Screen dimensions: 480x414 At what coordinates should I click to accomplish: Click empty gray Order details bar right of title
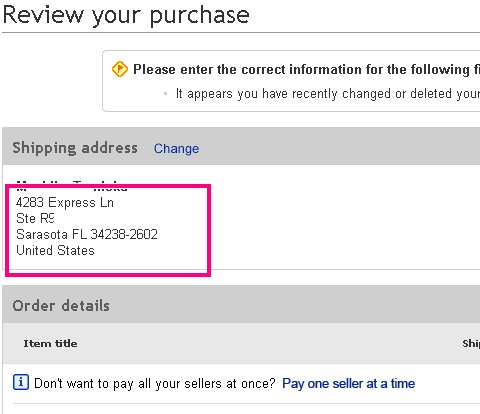[293, 305]
